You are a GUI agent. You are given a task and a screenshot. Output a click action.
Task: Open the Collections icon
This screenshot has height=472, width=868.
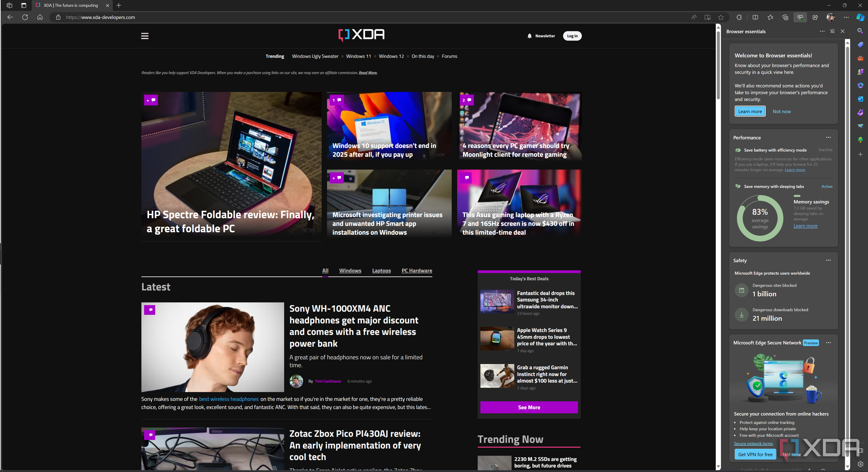pos(785,17)
